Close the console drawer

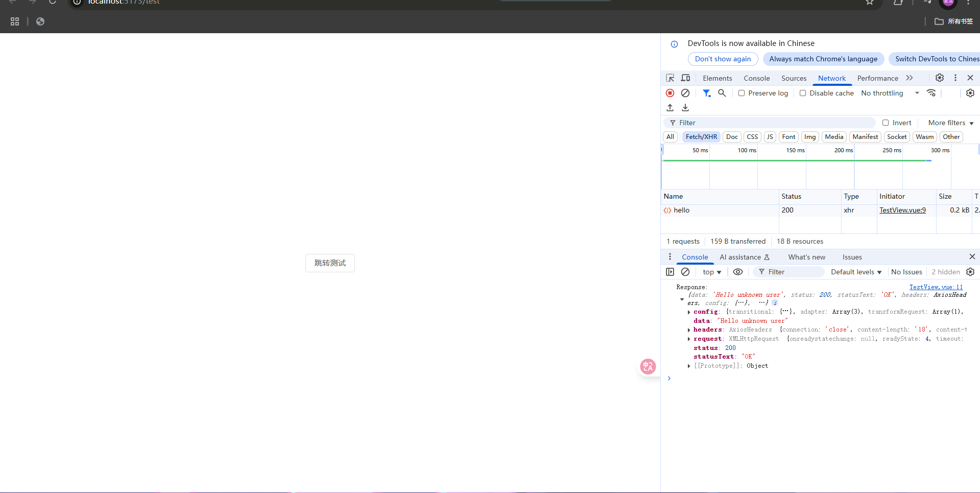[x=972, y=256]
